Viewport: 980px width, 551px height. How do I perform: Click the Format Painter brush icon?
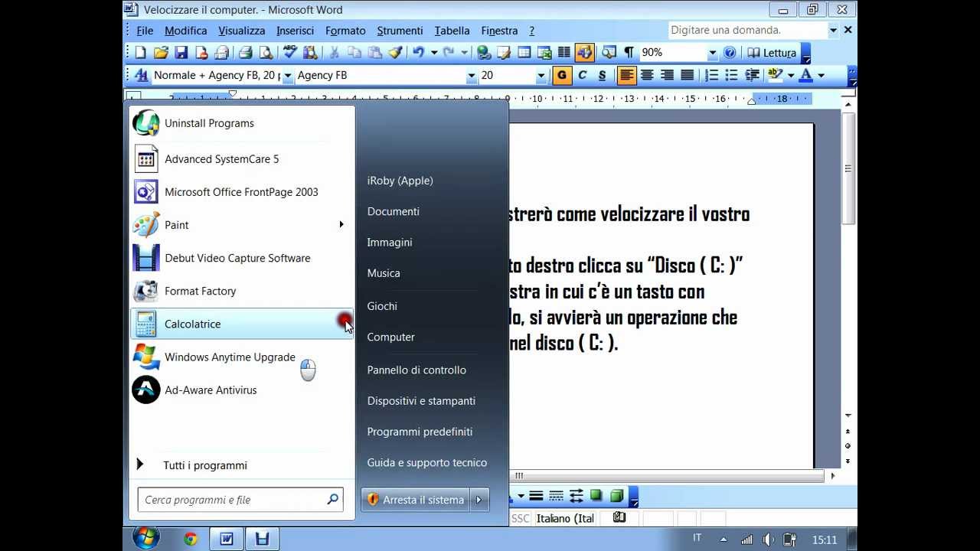coord(395,53)
